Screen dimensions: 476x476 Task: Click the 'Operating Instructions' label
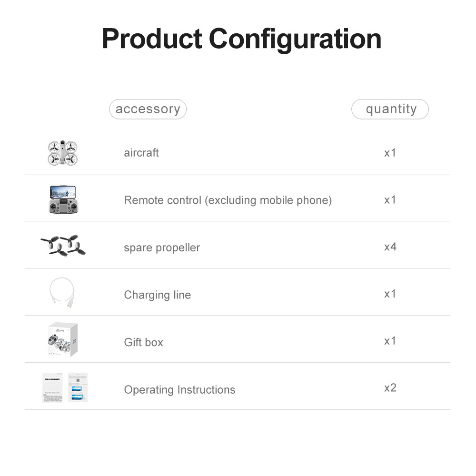pos(179,390)
